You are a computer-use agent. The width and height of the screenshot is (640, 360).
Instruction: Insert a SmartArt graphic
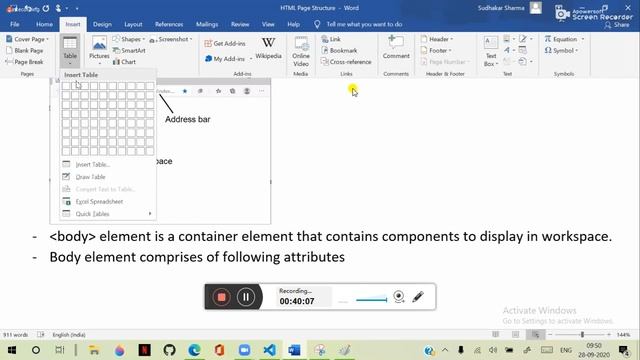pyautogui.click(x=129, y=51)
